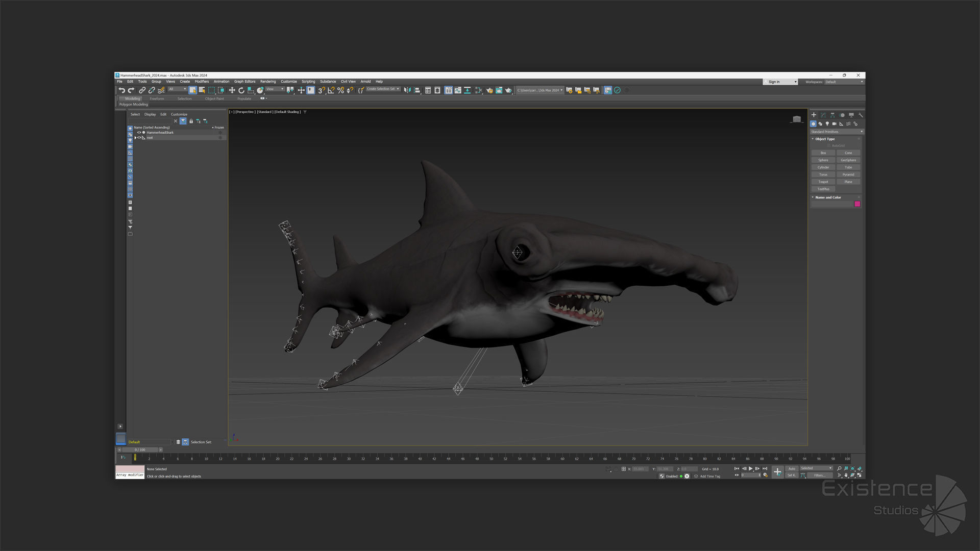
Task: Click the Cylinder primitive button
Action: pyautogui.click(x=823, y=167)
